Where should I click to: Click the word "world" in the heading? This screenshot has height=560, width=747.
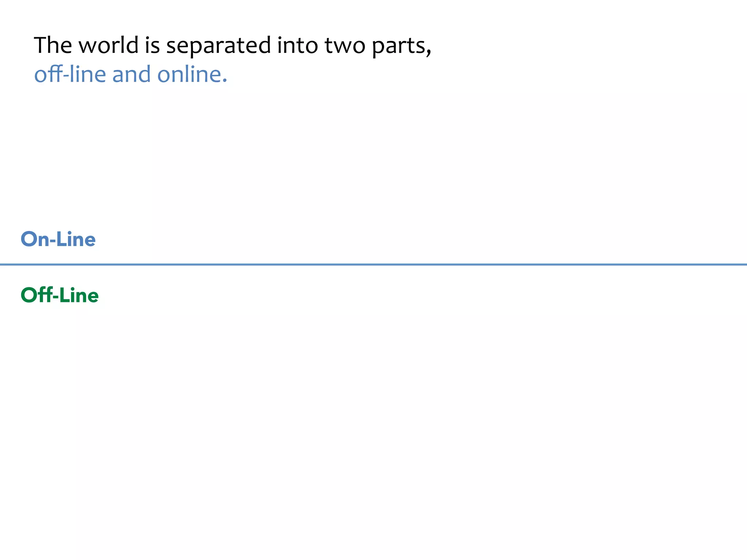pos(108,45)
